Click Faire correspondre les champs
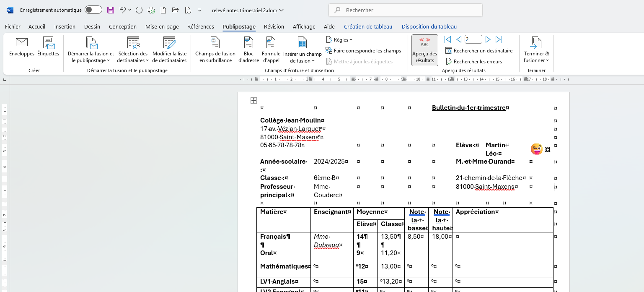The height and width of the screenshot is (292, 644). (x=363, y=51)
